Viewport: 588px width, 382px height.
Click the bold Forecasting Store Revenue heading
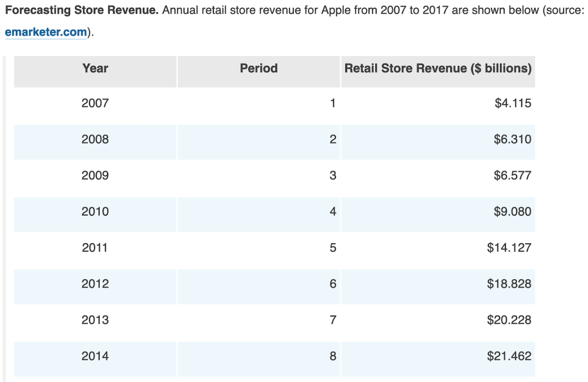point(82,11)
